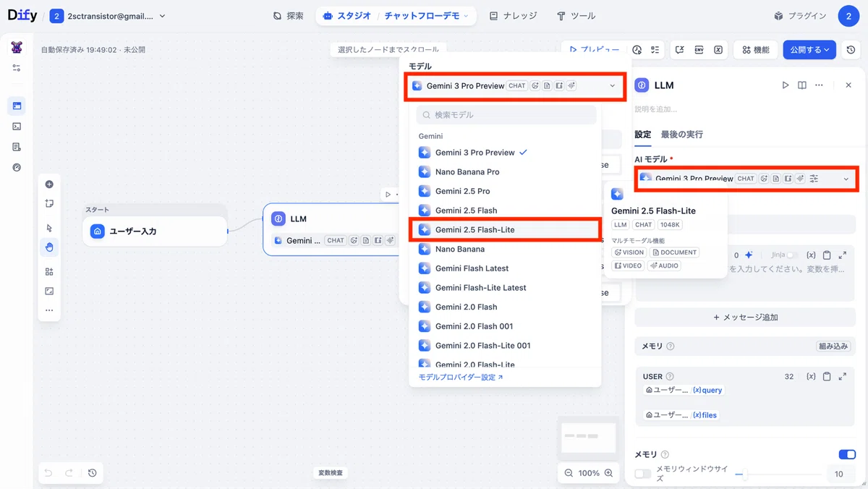Go to ナレッジ in top navigation
The image size is (868, 489).
tap(513, 16)
